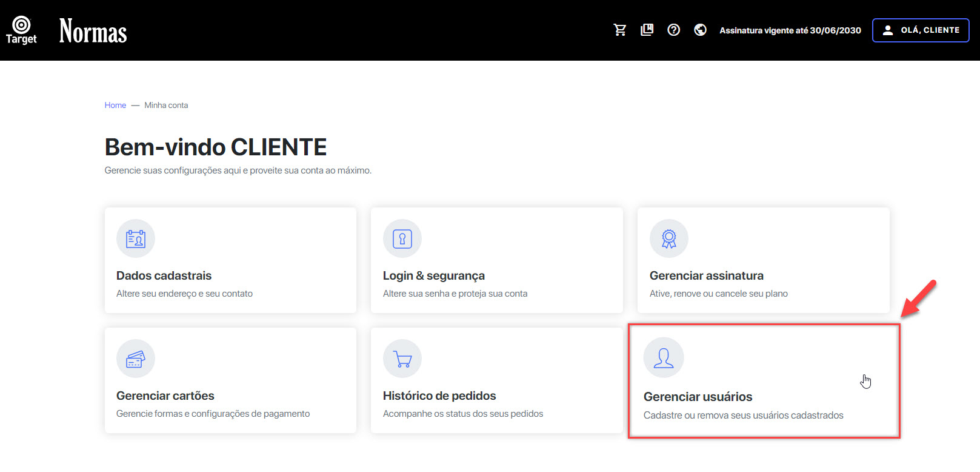Click the Normas site title
This screenshot has height=472, width=980.
(x=93, y=31)
